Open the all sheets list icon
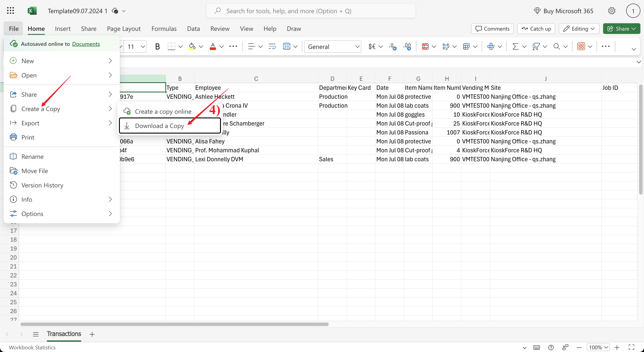Screen dimensions: 644x352 tap(36, 334)
